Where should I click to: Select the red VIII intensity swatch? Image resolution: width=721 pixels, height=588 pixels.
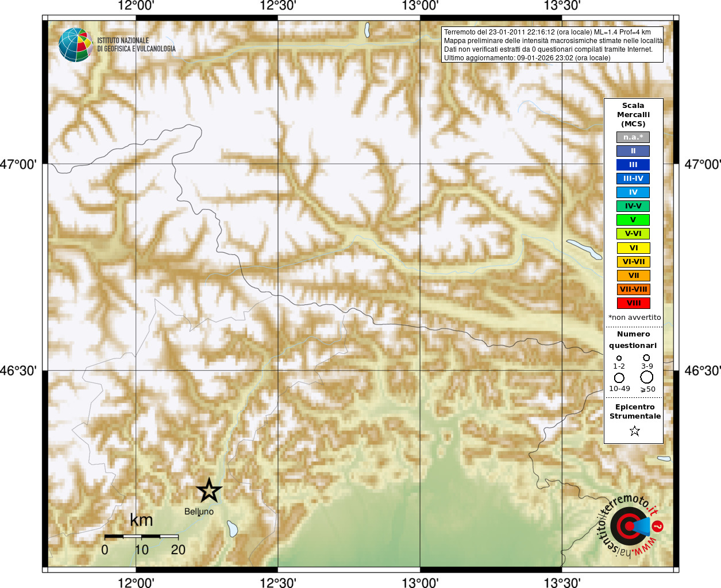[x=633, y=303]
